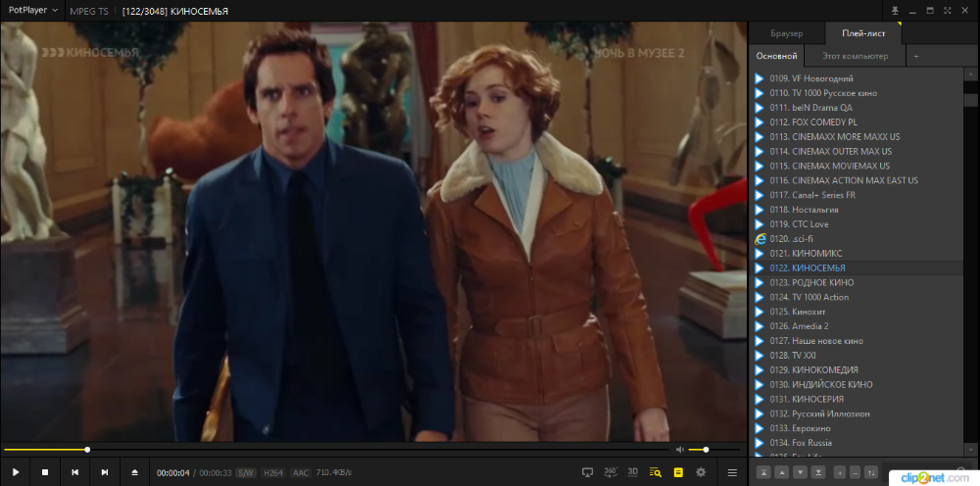Select 0110. TV 1000 Русское кино
This screenshot has height=486, width=980.
pyautogui.click(x=856, y=93)
